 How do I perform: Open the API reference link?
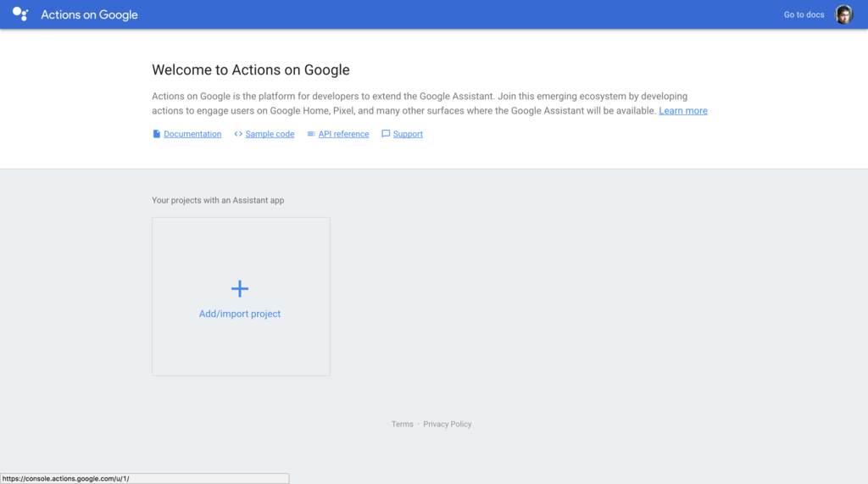click(343, 134)
